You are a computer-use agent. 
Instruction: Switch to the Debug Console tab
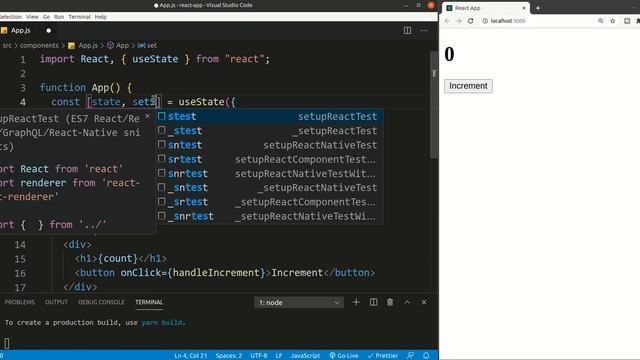point(101,302)
